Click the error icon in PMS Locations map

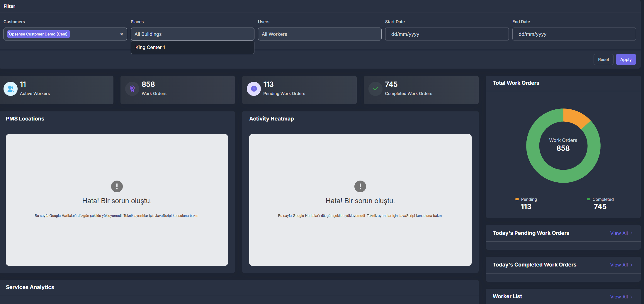[x=117, y=186]
